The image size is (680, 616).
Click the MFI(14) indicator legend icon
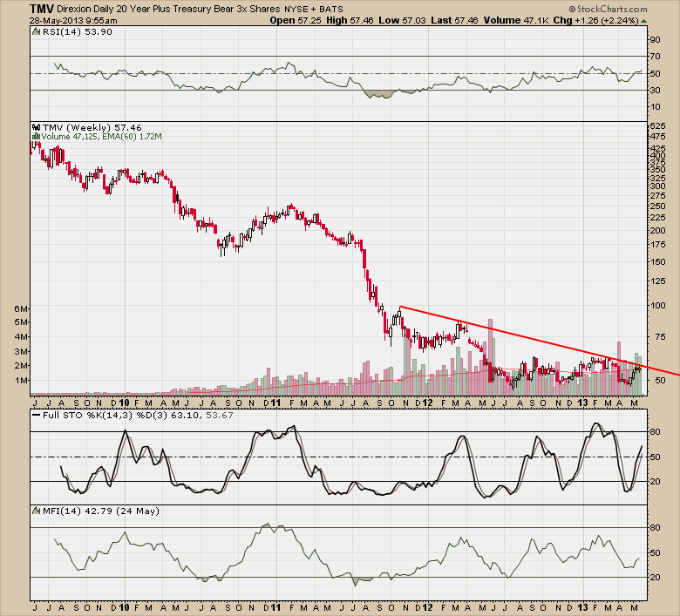pos(37,511)
